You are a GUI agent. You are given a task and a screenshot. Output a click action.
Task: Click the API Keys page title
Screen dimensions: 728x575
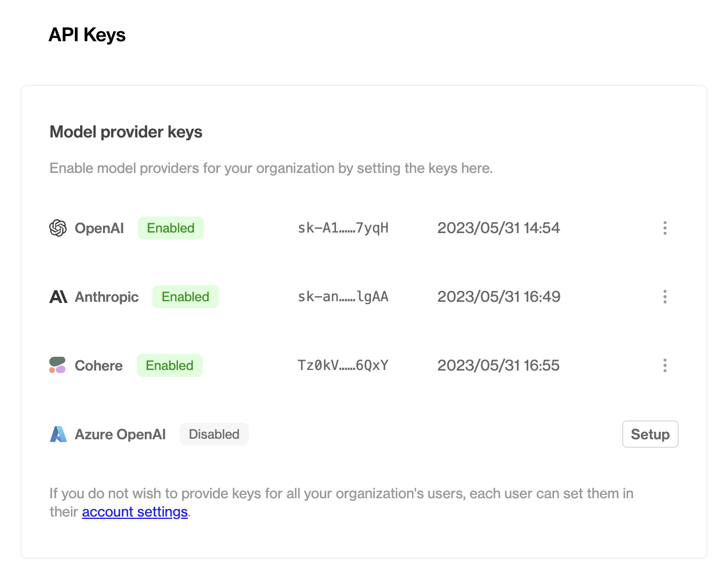tap(87, 35)
